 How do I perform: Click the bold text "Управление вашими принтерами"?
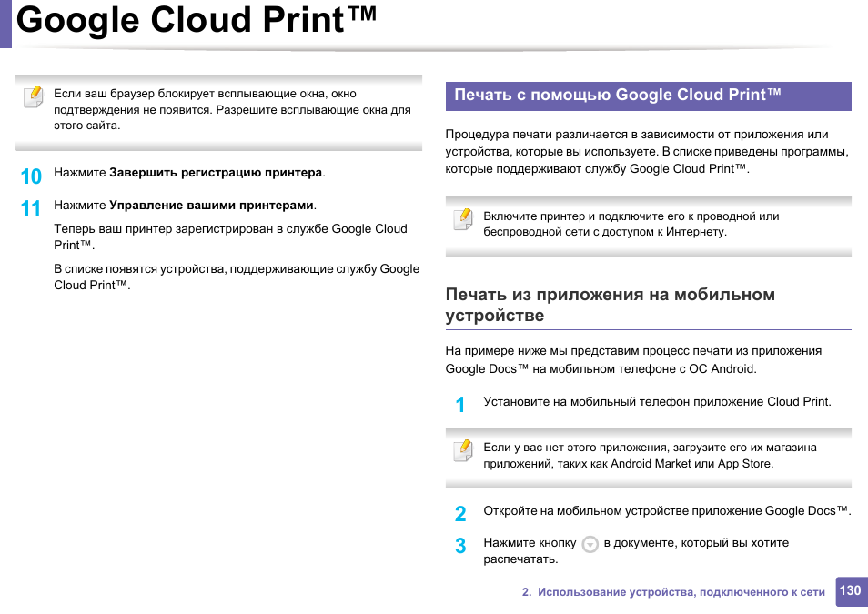coord(211,206)
